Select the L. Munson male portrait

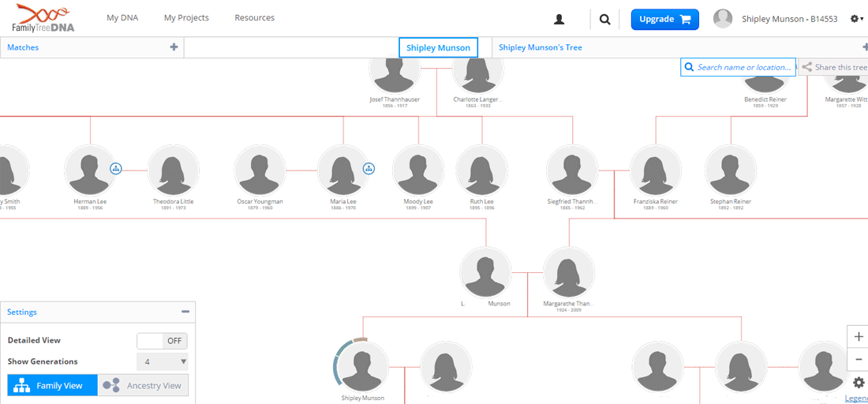point(485,272)
